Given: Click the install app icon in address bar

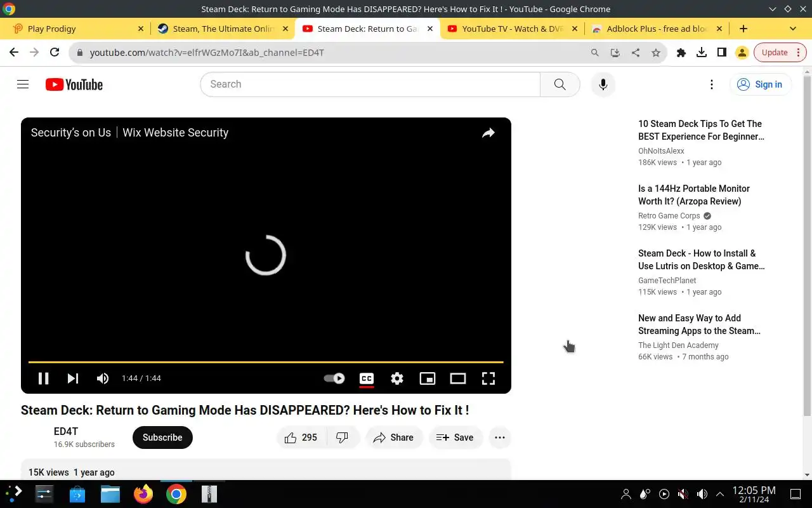Looking at the screenshot, I should point(615,53).
